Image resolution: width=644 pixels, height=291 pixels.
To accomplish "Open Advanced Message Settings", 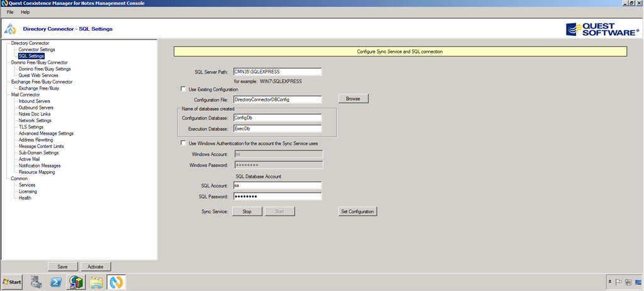I will click(x=46, y=134).
